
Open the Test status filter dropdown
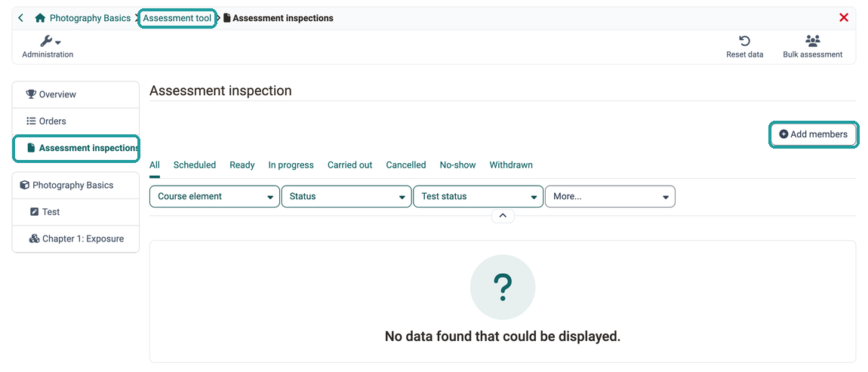tap(479, 196)
